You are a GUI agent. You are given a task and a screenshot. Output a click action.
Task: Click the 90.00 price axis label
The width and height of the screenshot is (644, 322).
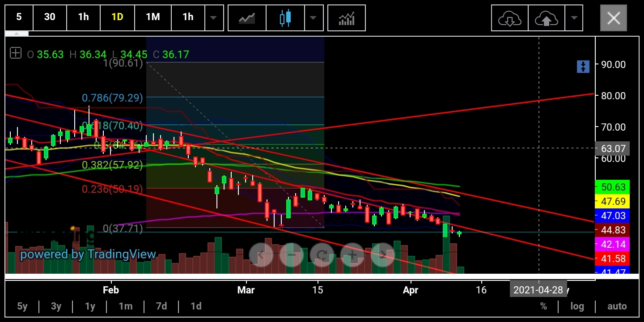click(613, 64)
